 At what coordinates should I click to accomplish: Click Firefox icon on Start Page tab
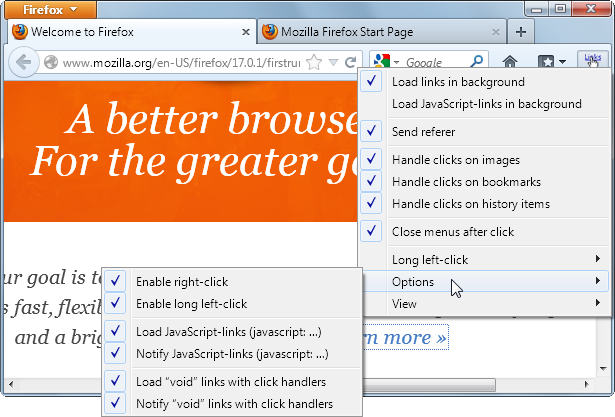tap(270, 32)
